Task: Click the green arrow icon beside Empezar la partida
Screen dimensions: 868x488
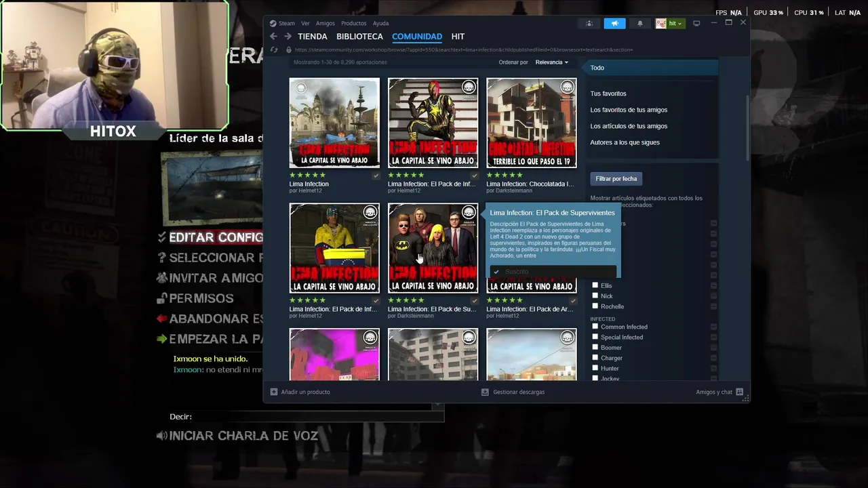Action: (161, 339)
